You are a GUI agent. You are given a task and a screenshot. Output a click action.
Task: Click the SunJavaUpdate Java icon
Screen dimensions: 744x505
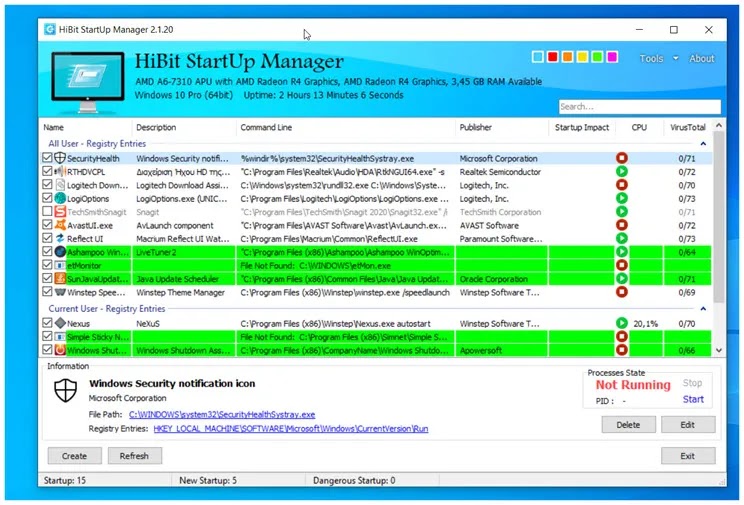coord(60,279)
